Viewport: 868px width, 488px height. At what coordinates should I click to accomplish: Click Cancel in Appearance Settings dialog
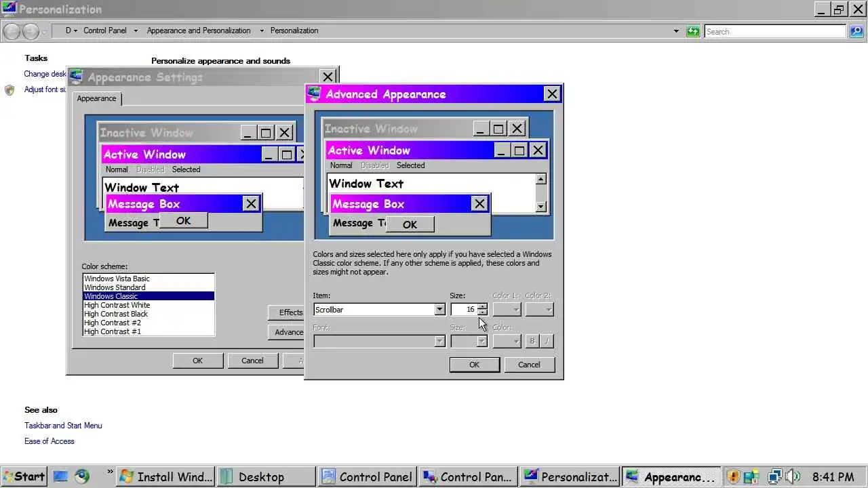[252, 361]
